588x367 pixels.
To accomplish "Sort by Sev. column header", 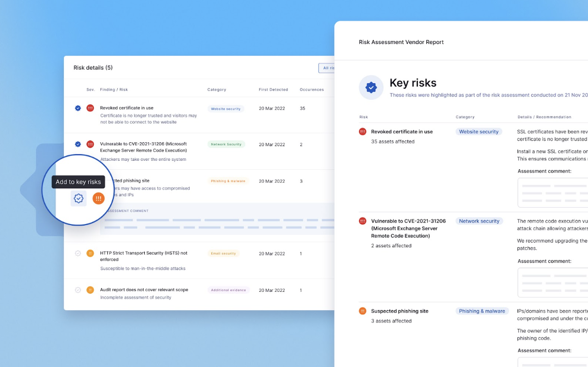I will click(91, 89).
